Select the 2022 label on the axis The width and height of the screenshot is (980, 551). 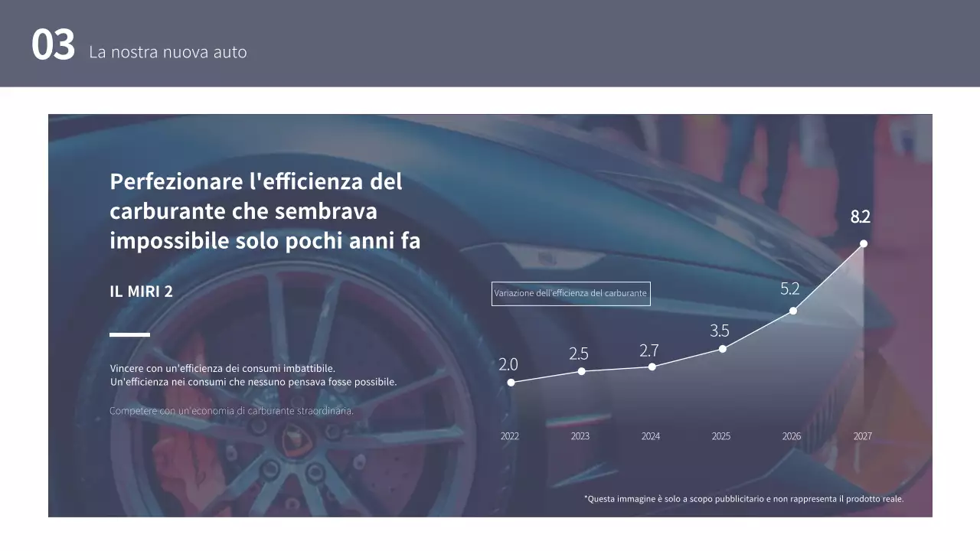coord(509,436)
